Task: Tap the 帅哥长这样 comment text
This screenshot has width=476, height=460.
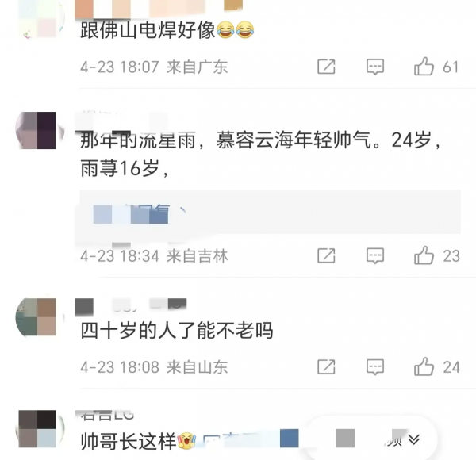Action: click(129, 442)
